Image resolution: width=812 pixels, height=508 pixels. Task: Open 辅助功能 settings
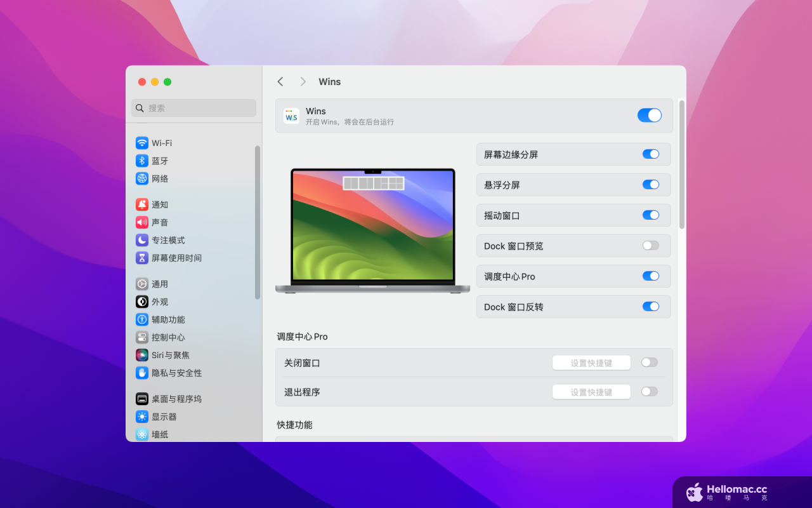point(193,319)
